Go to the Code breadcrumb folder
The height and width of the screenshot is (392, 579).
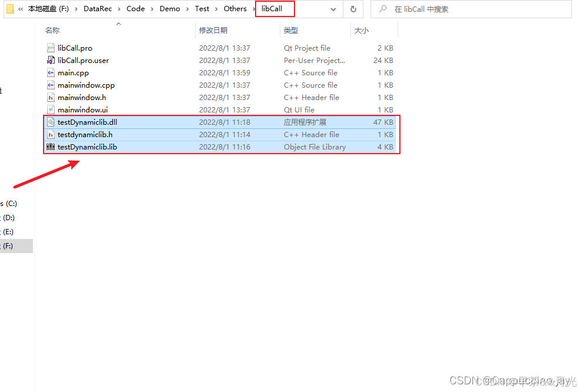[x=135, y=9]
